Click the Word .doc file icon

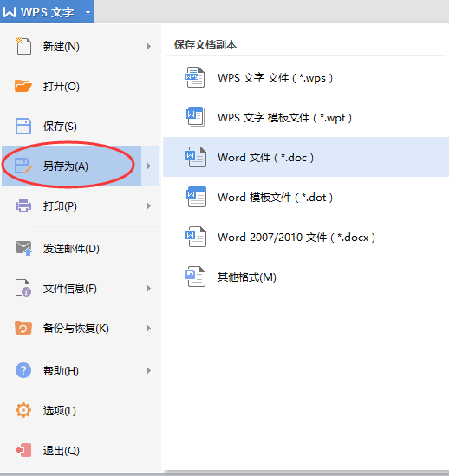click(x=196, y=157)
